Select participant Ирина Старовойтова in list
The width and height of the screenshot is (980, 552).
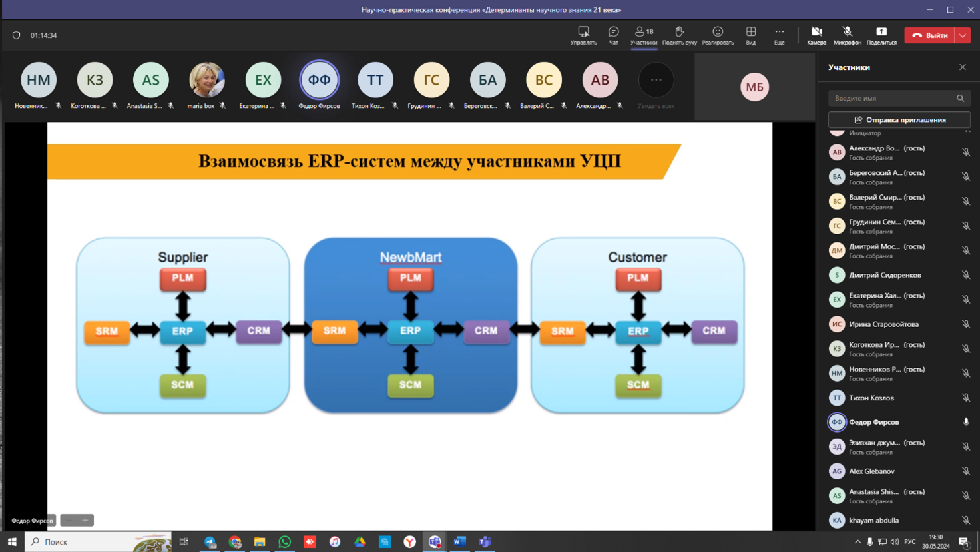(899, 324)
